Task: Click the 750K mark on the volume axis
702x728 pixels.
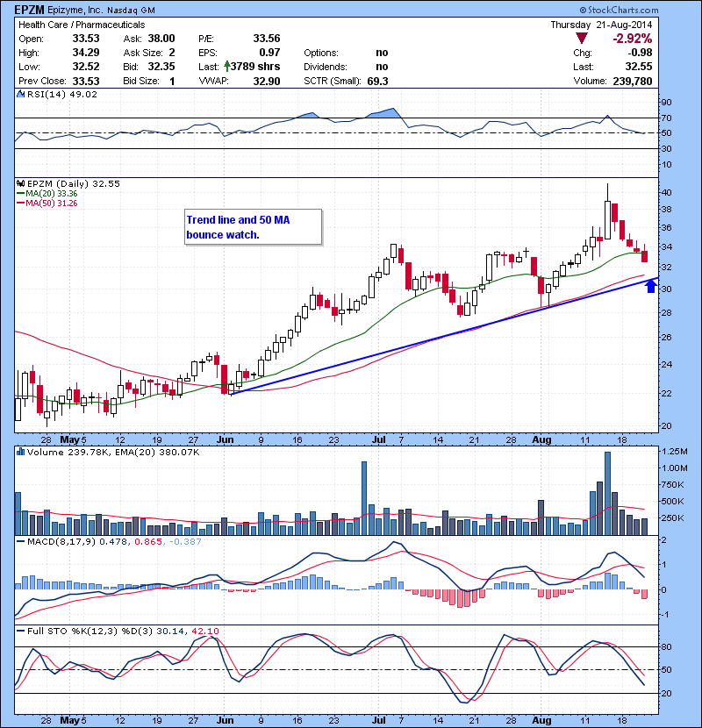Action: [673, 485]
